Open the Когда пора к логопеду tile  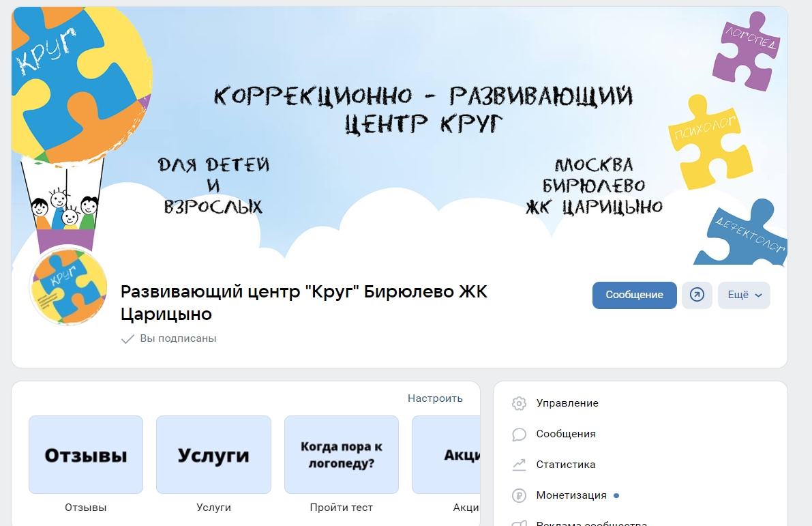pos(342,454)
